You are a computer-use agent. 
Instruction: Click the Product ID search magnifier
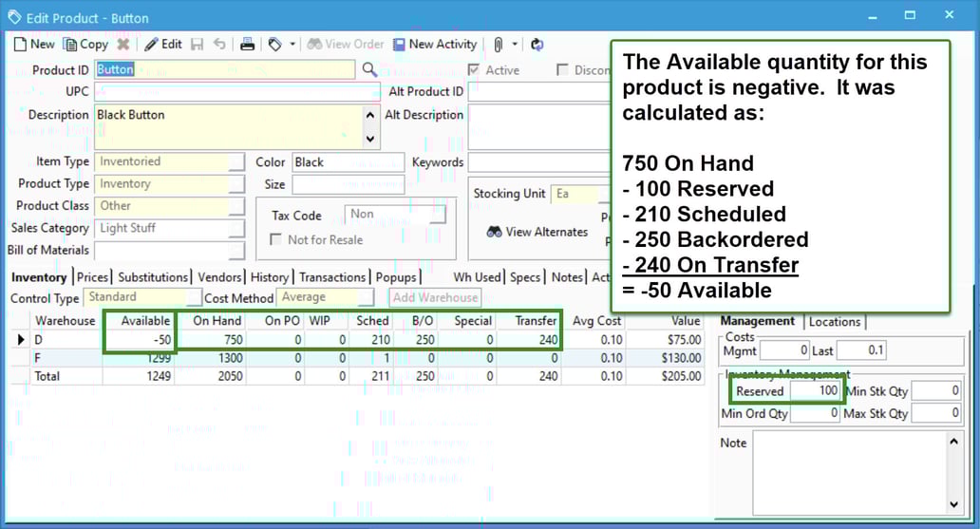pos(370,69)
